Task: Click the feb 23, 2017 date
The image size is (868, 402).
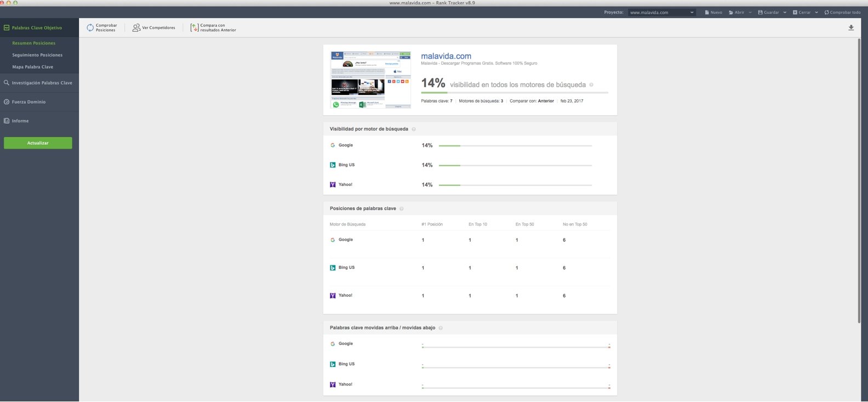Action: tap(572, 101)
